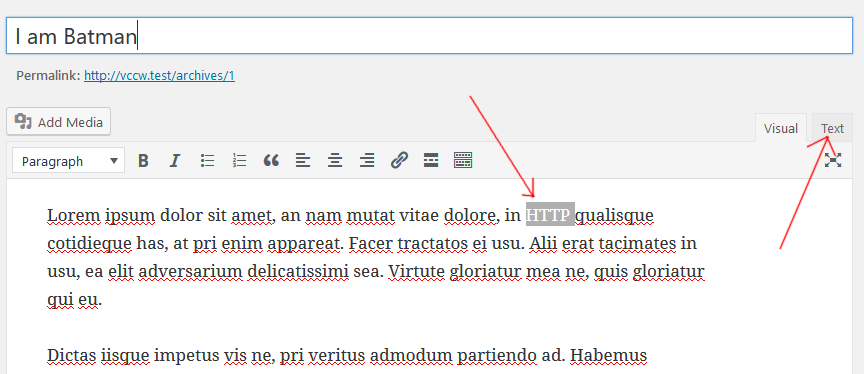
Task: Insert or edit a link
Action: (398, 161)
